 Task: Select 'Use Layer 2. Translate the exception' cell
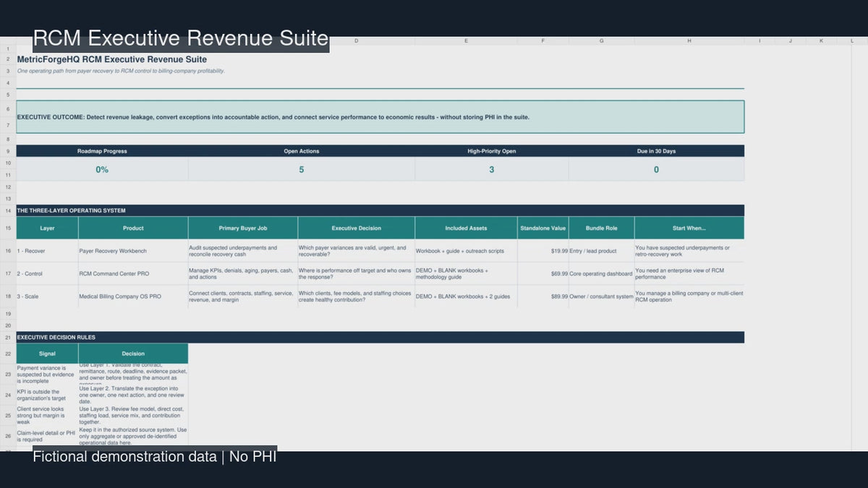[133, 395]
